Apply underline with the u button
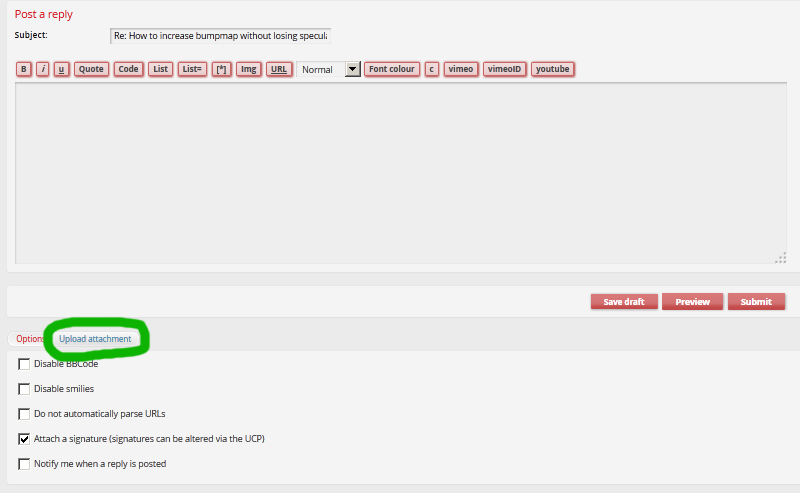The height and width of the screenshot is (493, 800). click(62, 69)
